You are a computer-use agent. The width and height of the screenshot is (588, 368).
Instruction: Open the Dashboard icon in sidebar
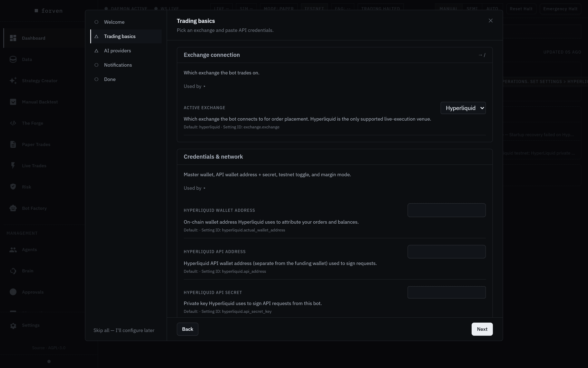(x=13, y=38)
